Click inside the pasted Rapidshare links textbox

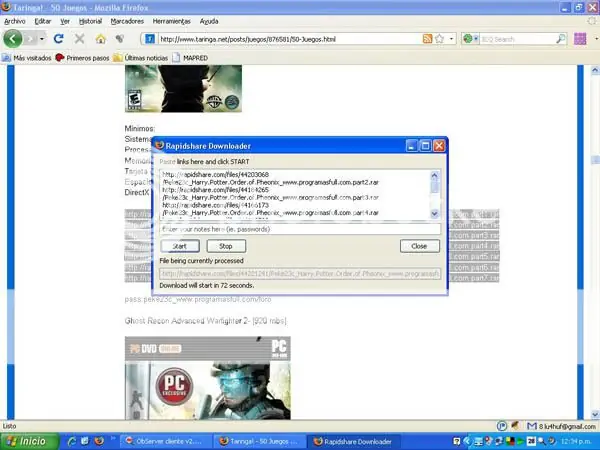295,195
